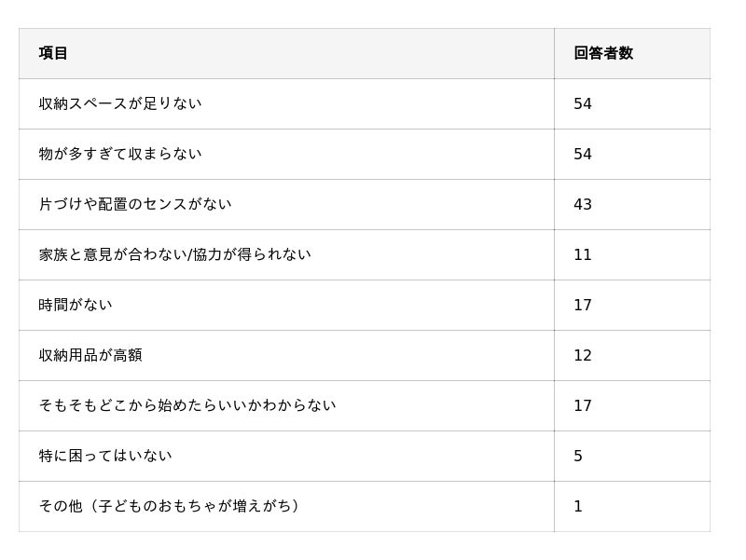Select the 家族と意見が合わない/協力が得られない cell
The height and width of the screenshot is (560, 746).
(x=175, y=254)
